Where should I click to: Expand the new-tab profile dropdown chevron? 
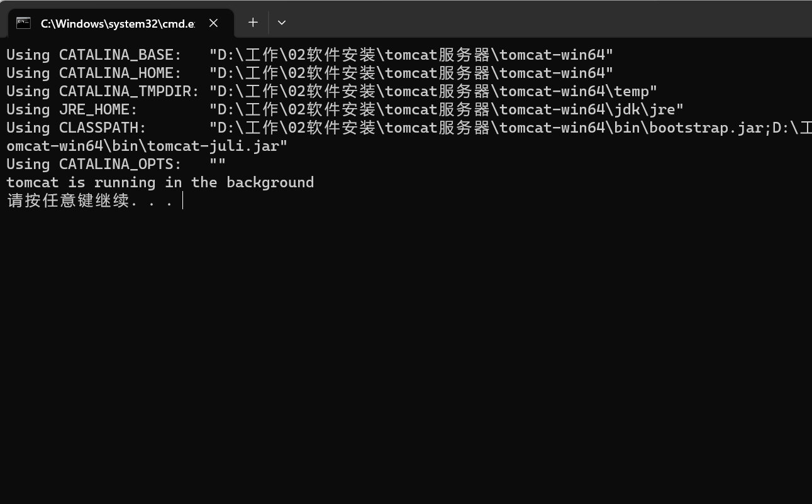click(x=282, y=23)
